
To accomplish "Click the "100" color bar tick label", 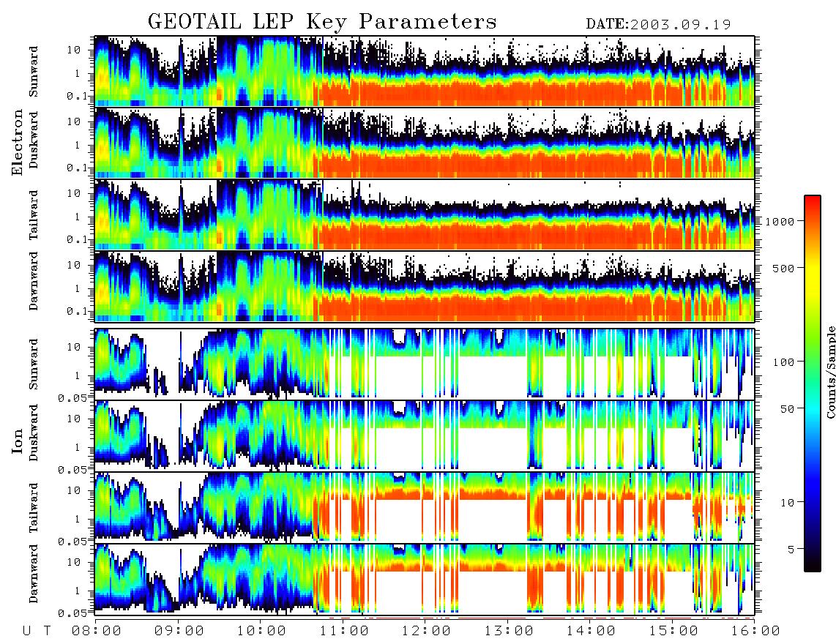I will tap(783, 362).
